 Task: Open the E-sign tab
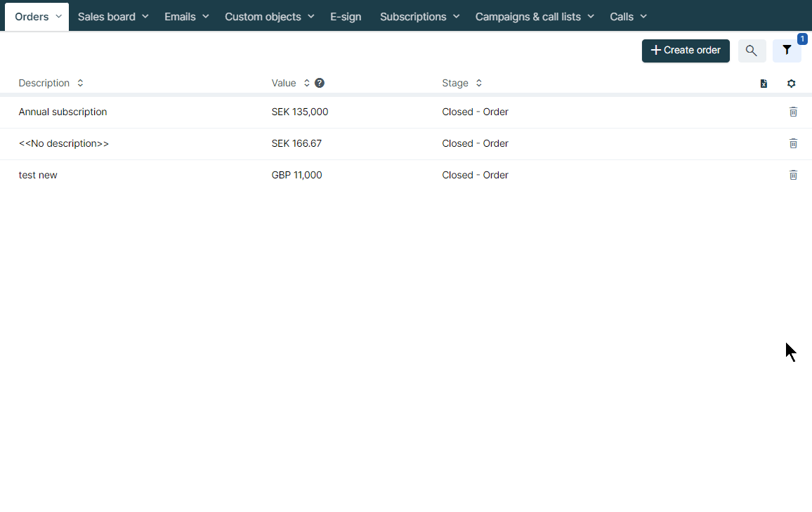pyautogui.click(x=346, y=17)
